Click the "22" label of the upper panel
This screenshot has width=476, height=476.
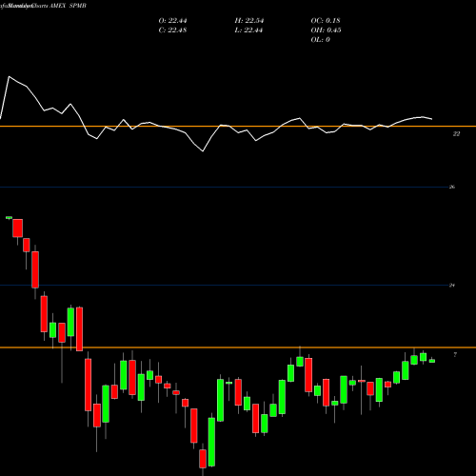tap(456, 134)
